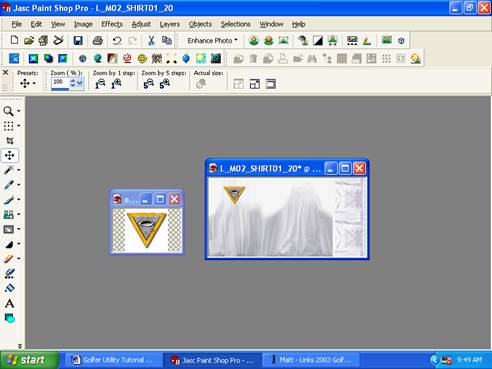The height and width of the screenshot is (369, 492).
Task: Expand the Eraser tool flyout arrow
Action: pyautogui.click(x=19, y=259)
